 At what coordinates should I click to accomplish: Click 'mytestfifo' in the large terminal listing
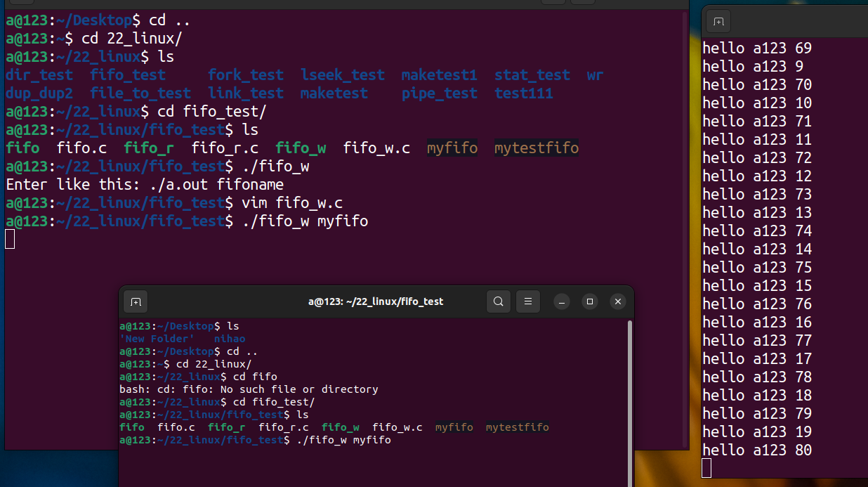[537, 148]
